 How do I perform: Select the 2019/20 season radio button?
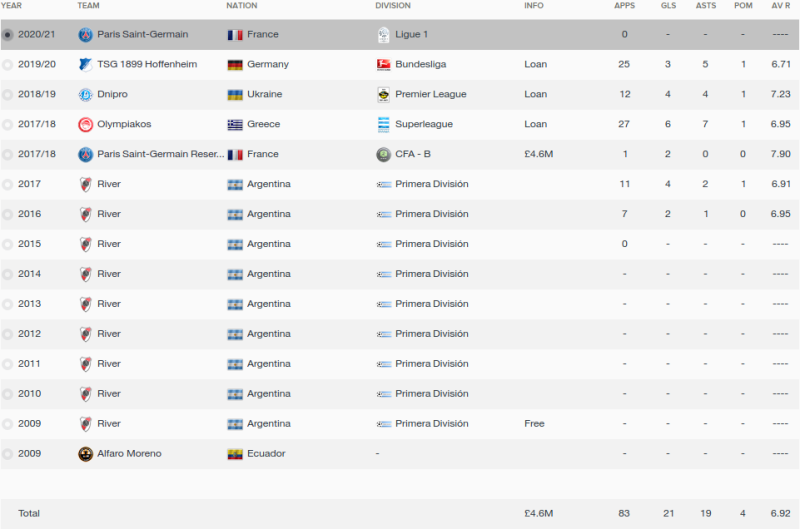pyautogui.click(x=7, y=65)
